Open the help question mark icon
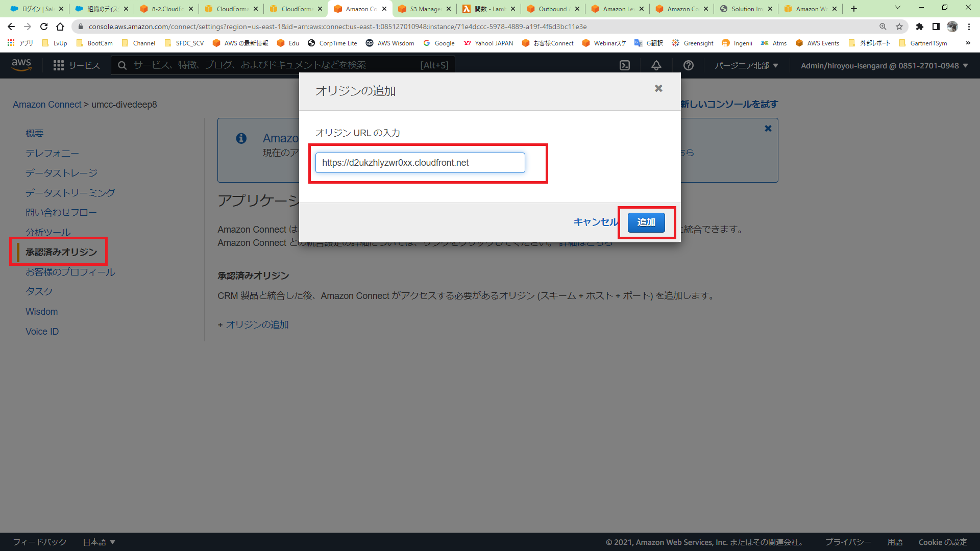This screenshot has width=980, height=551. (x=689, y=65)
